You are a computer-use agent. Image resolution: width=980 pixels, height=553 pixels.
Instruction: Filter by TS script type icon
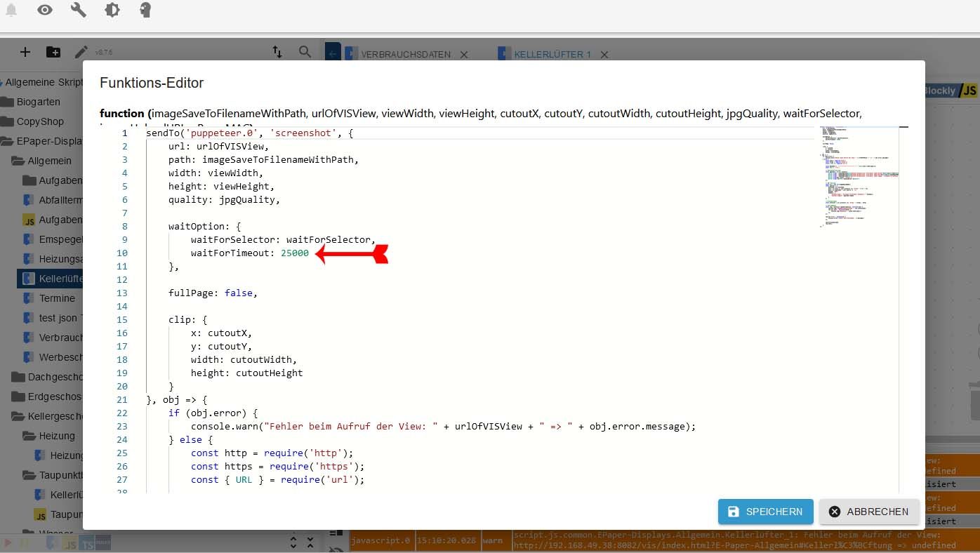tap(86, 543)
